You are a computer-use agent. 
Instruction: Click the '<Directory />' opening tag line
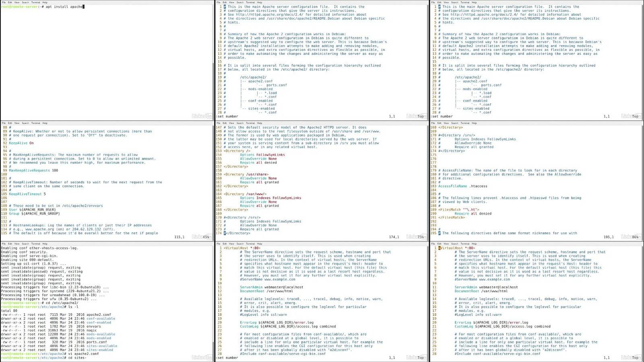(x=237, y=151)
